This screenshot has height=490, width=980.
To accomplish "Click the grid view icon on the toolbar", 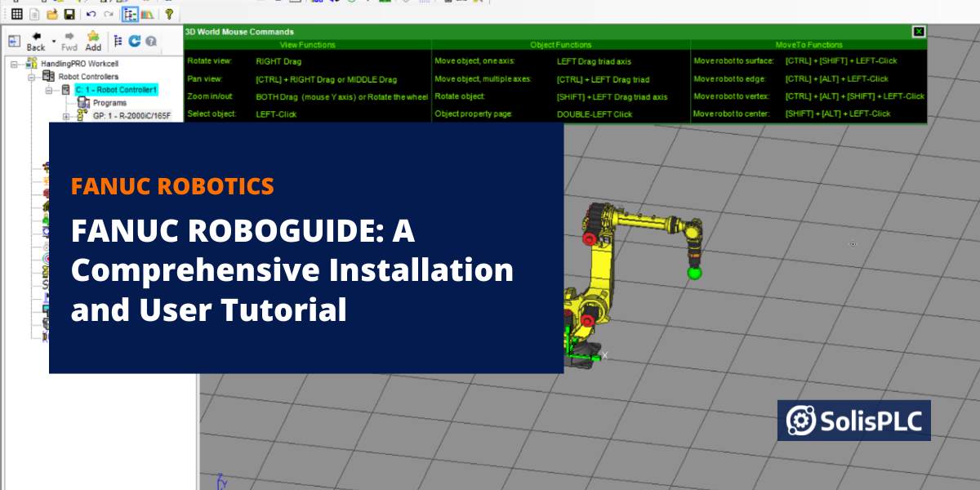I will (x=19, y=15).
